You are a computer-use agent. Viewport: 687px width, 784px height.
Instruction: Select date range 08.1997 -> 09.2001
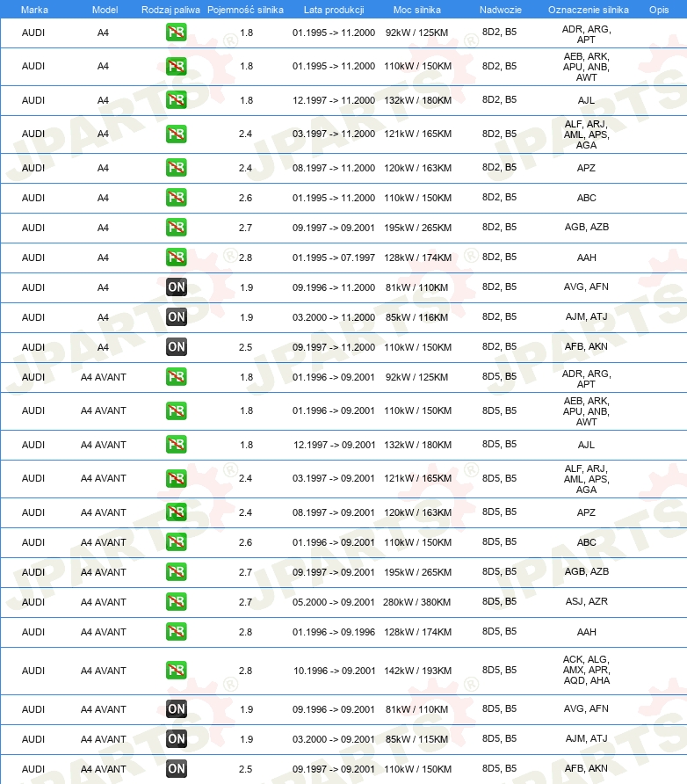334,512
